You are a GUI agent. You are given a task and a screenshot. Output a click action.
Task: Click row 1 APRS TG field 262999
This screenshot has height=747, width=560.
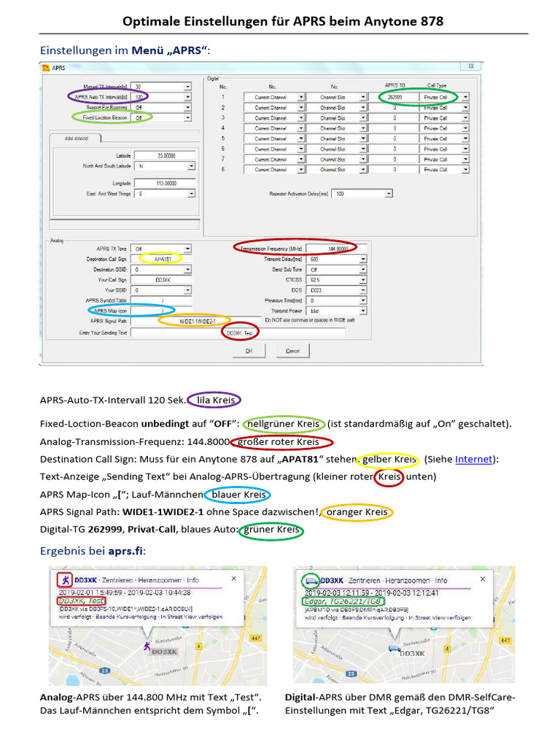[394, 97]
